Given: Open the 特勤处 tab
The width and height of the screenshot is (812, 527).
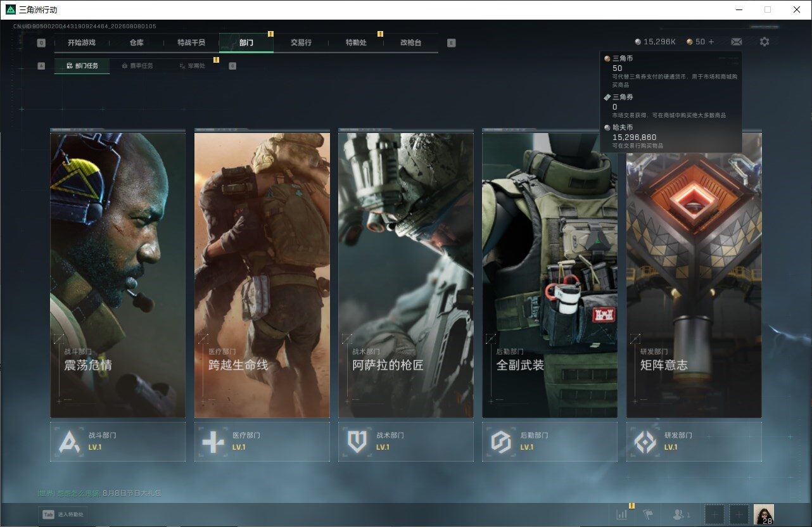Looking at the screenshot, I should pyautogui.click(x=356, y=42).
